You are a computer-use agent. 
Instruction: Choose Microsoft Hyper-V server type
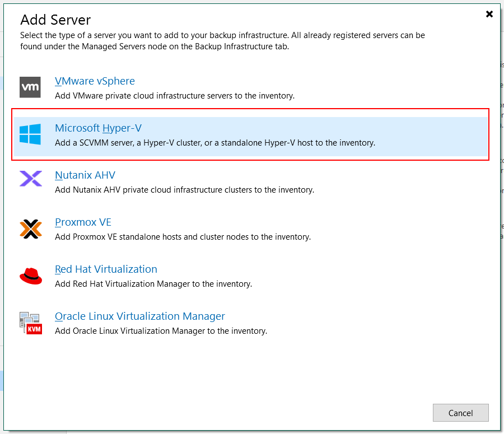pos(99,128)
